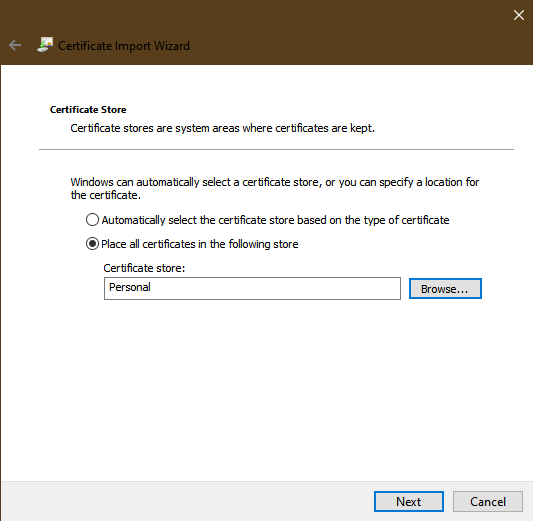Click the bold 'Certificate Store' heading
533x521 pixels.
88,109
